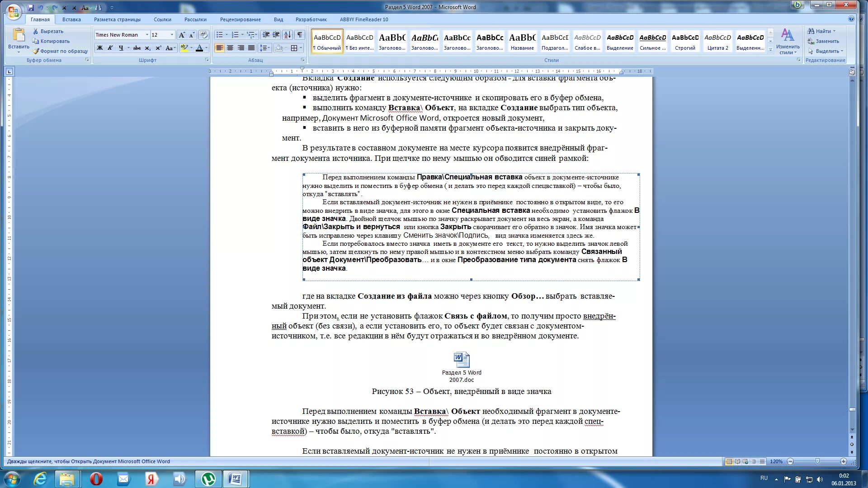This screenshot has width=868, height=488.
Task: Click the zoom slider thumb
Action: coord(817,461)
